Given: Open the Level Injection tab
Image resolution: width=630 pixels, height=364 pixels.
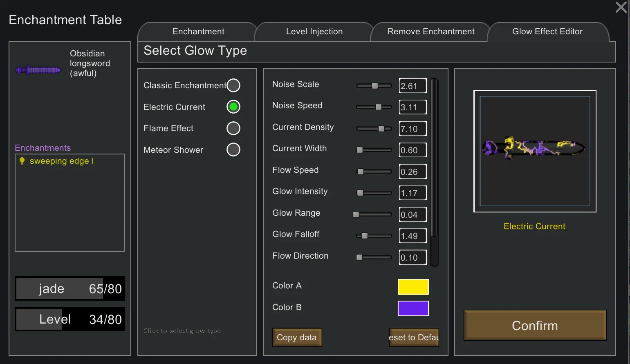Looking at the screenshot, I should coord(314,31).
